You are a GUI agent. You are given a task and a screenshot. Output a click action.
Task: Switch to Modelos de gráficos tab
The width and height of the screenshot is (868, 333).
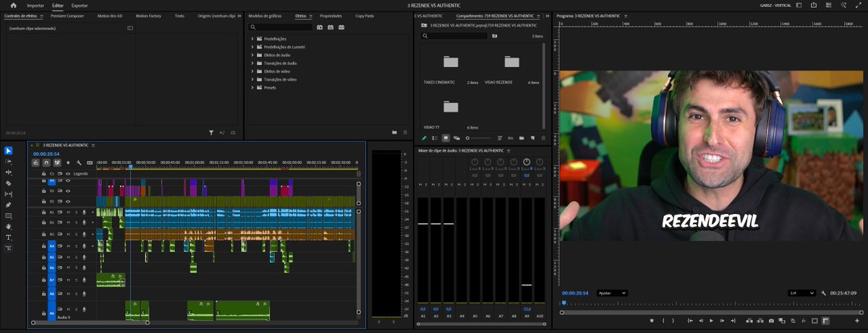pos(265,15)
